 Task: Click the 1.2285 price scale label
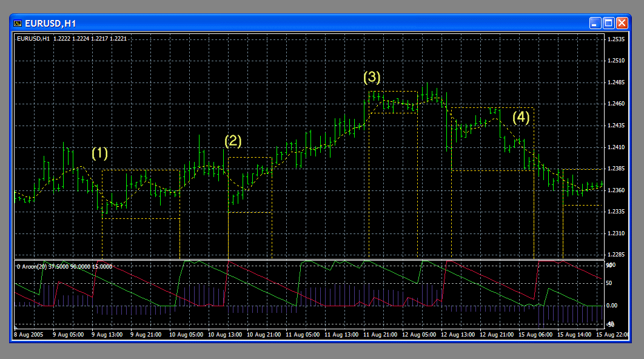[616, 255]
